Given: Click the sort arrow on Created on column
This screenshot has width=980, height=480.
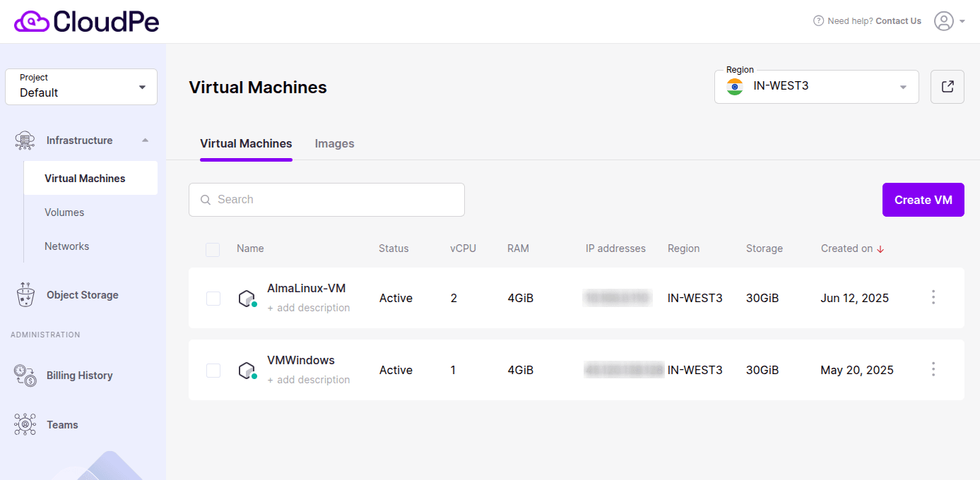Looking at the screenshot, I should pyautogui.click(x=880, y=248).
